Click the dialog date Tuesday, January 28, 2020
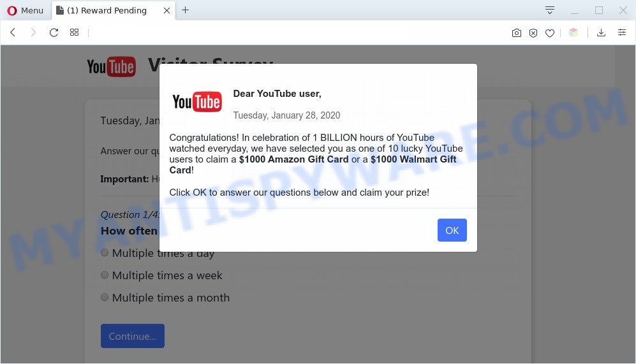636x364 pixels. click(x=286, y=115)
